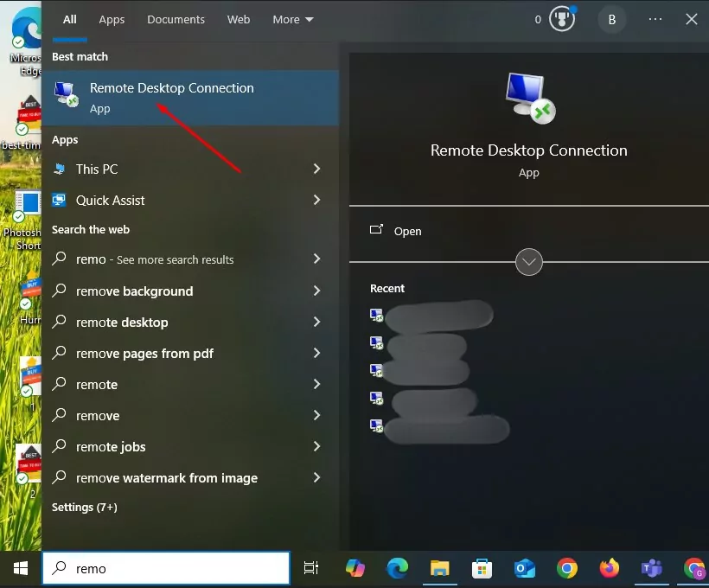Expand the This PC result chevron

coord(317,169)
